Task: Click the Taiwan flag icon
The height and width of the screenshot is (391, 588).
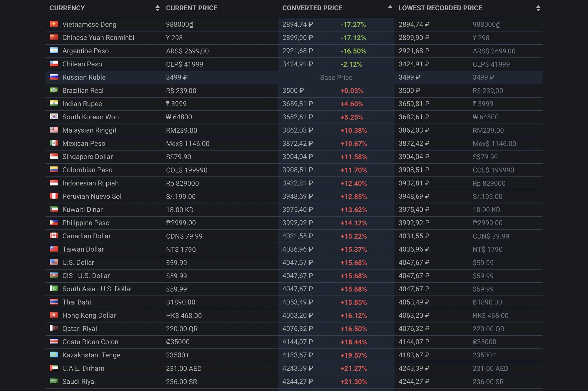Action: pos(54,249)
